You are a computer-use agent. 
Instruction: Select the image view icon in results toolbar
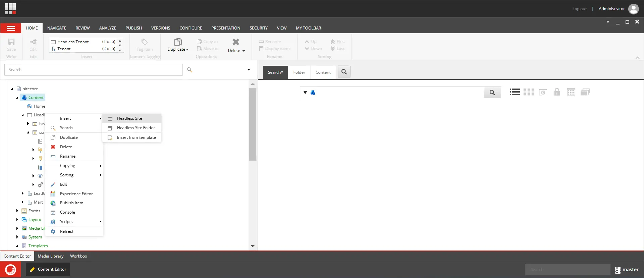pyautogui.click(x=543, y=92)
